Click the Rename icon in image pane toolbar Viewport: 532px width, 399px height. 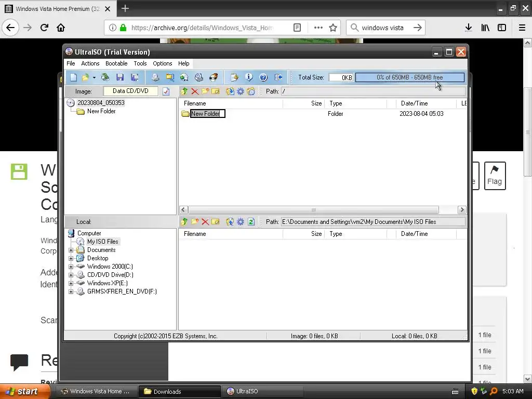[216, 91]
